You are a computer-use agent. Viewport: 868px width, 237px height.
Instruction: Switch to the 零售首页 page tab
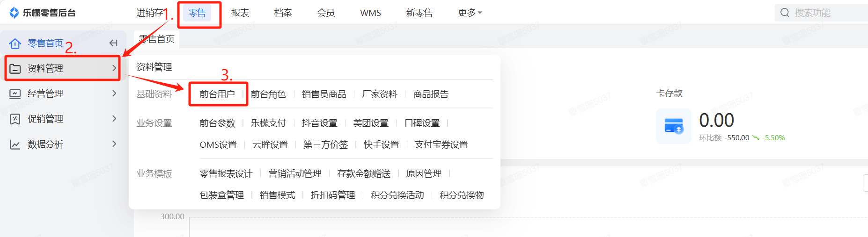(x=157, y=39)
